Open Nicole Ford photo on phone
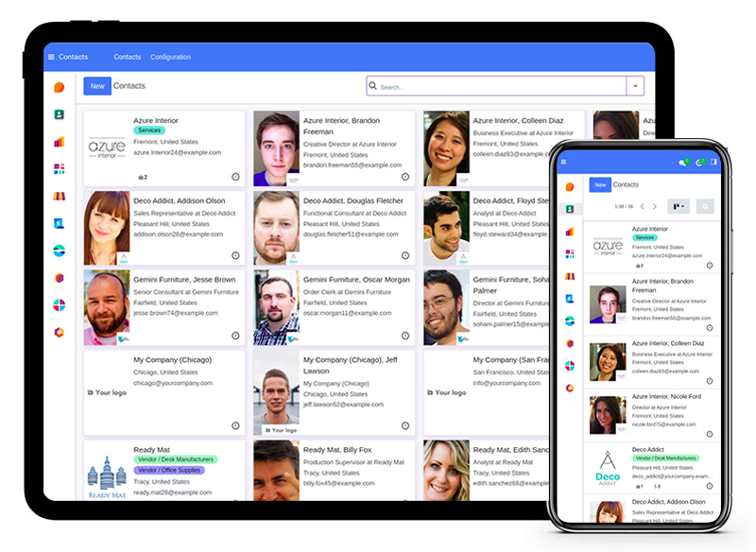Screen dimensions: 756x552 608,415
